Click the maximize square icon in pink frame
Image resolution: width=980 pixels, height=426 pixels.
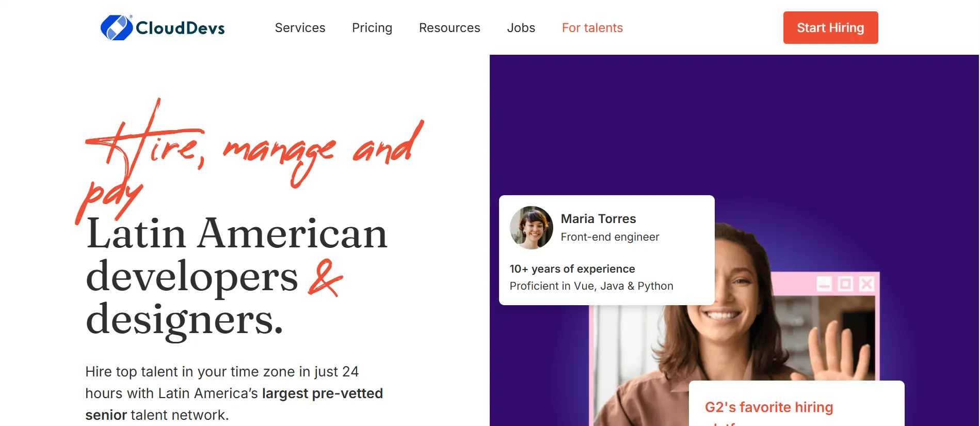[845, 284]
